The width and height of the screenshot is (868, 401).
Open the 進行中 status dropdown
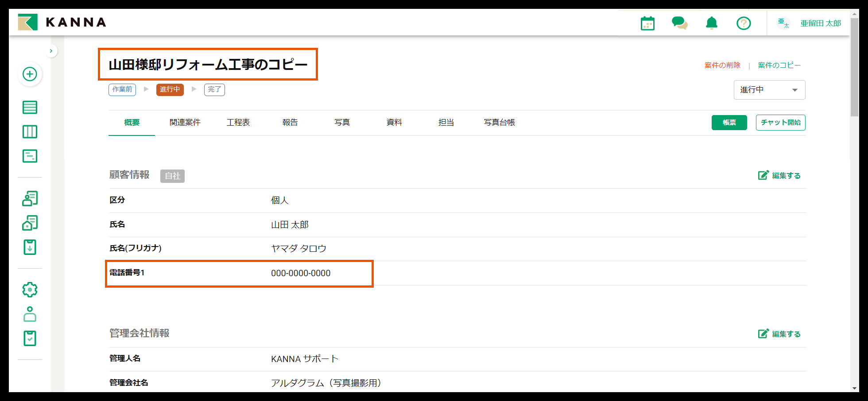[769, 89]
